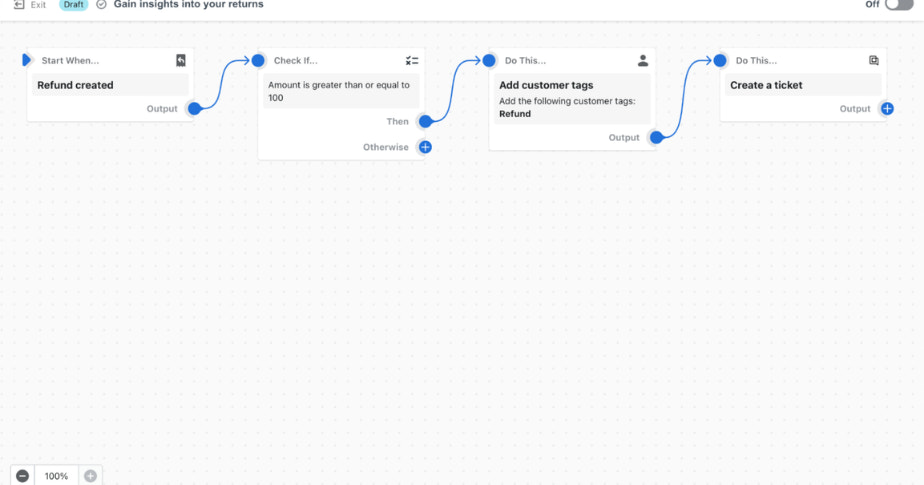Zoom out using the minus button
Screen dimensions: 924x485
pos(22,476)
